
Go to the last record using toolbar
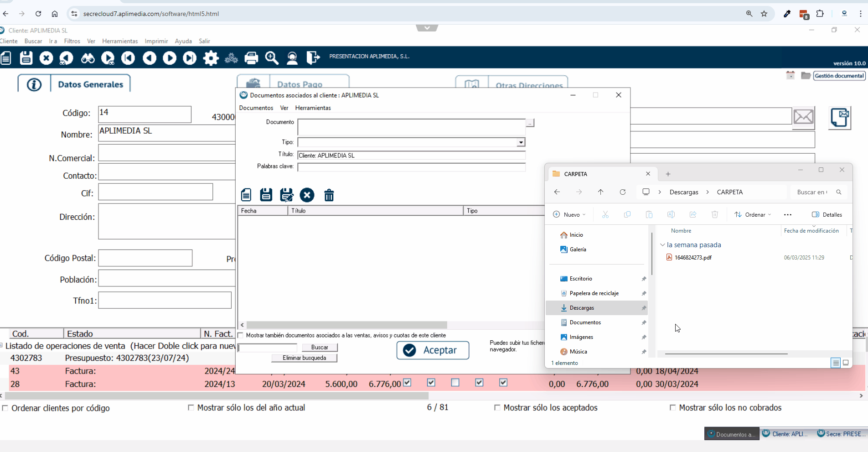(x=190, y=58)
